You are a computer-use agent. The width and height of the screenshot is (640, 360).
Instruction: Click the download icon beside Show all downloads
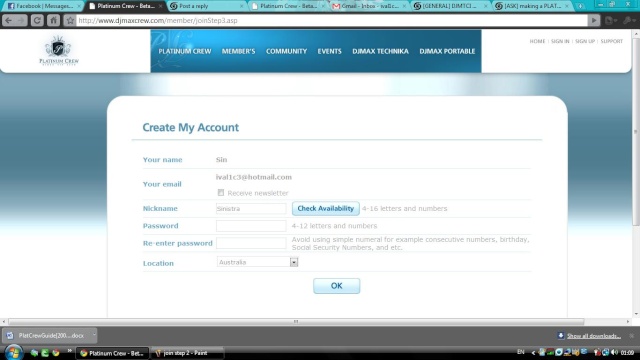pyautogui.click(x=561, y=336)
